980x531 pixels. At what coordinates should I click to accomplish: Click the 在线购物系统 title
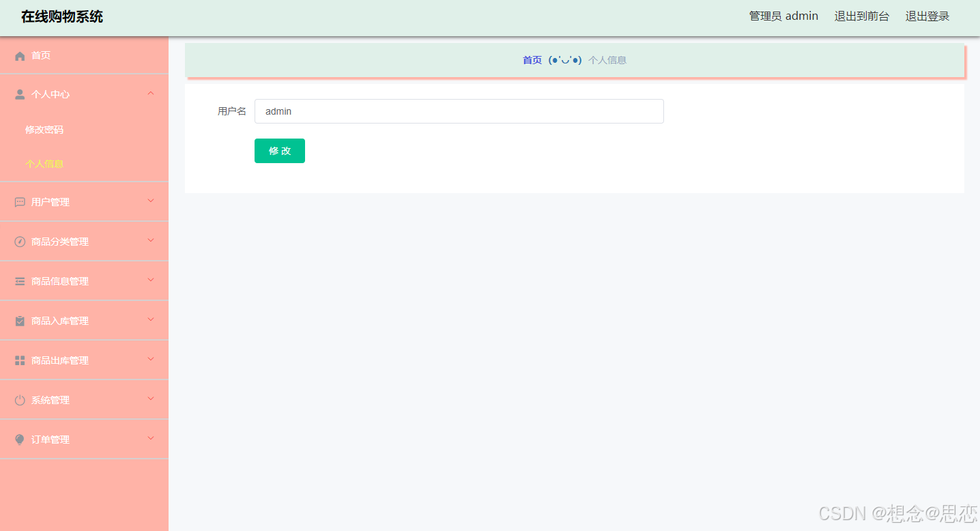[62, 16]
